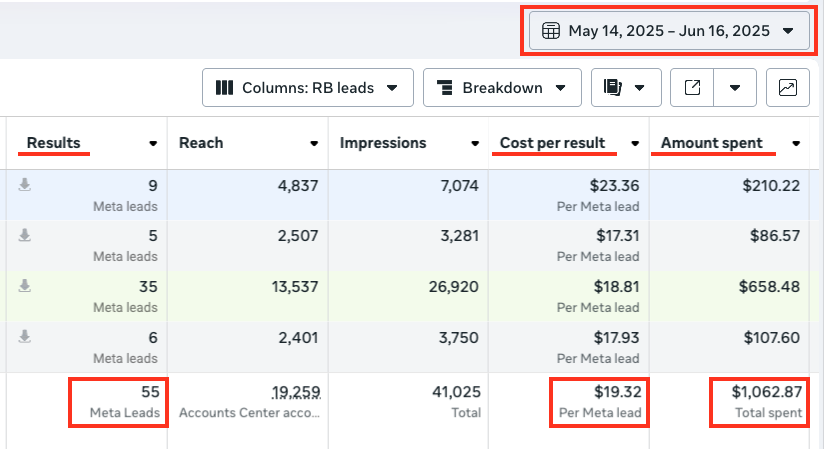Click Impressions column header
The width and height of the screenshot is (824, 449).
(382, 143)
